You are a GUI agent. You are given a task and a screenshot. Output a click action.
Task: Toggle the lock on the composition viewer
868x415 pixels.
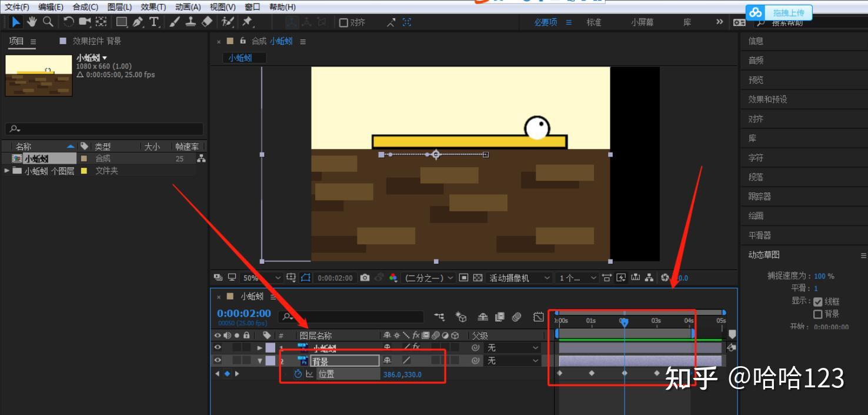tap(243, 41)
